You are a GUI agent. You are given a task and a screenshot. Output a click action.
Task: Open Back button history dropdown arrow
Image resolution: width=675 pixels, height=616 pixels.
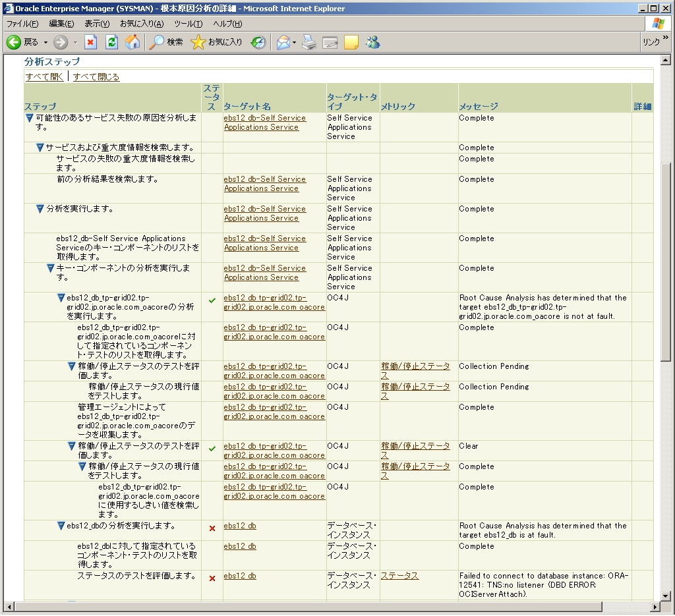click(x=45, y=43)
